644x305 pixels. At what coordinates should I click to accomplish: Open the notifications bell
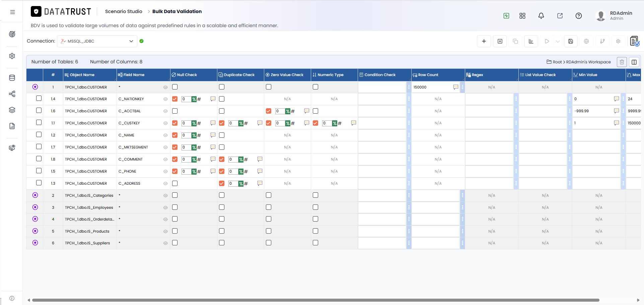(x=541, y=16)
